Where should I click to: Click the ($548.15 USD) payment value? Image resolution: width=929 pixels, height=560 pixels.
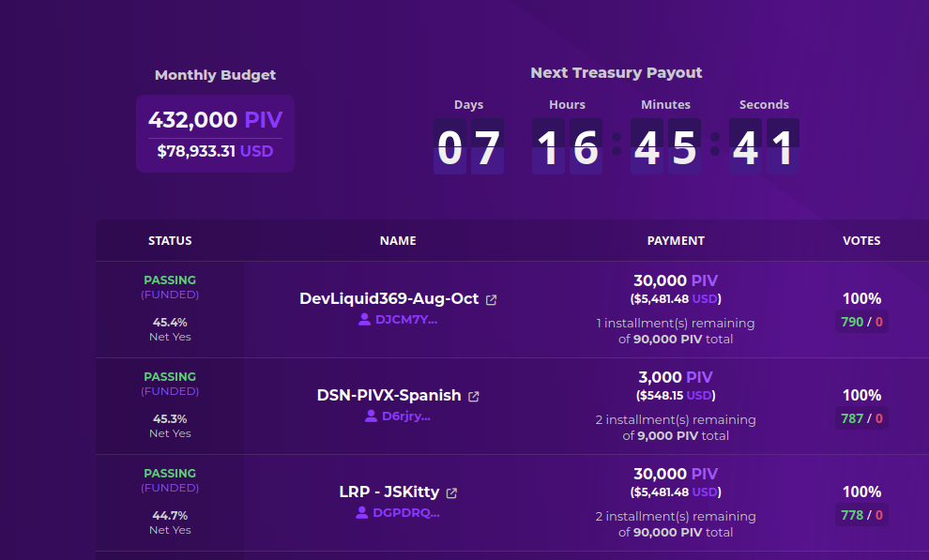click(x=676, y=396)
